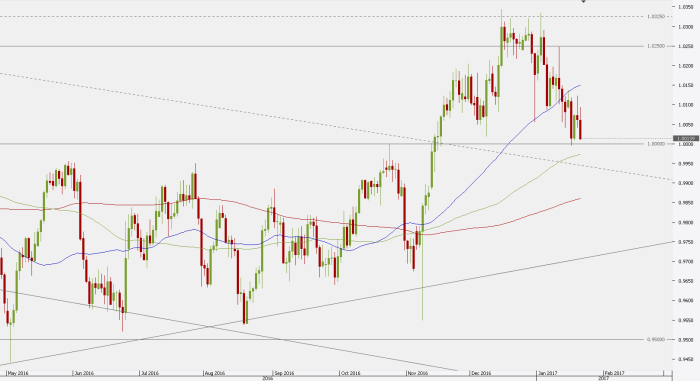Click the Jan 2017 time axis label

click(x=547, y=373)
